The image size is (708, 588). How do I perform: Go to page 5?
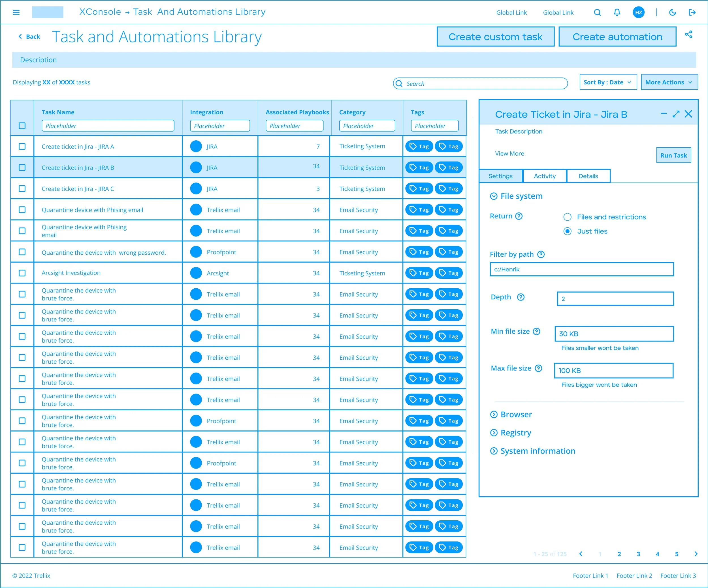[x=676, y=554]
